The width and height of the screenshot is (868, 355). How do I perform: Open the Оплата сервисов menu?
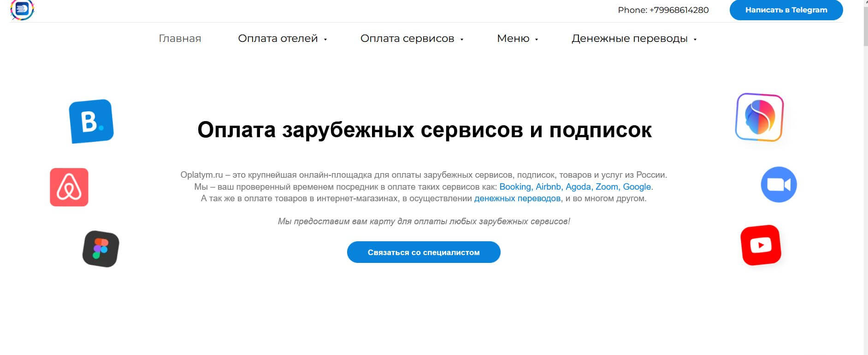tap(407, 39)
